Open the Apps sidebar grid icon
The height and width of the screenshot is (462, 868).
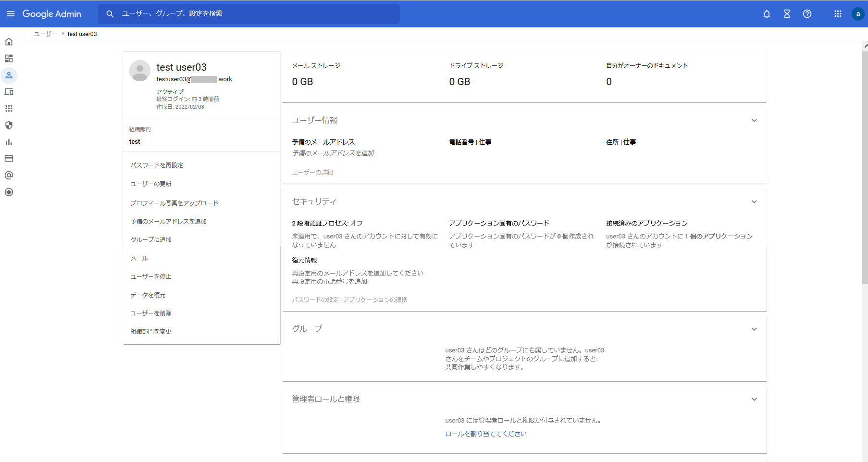point(9,109)
